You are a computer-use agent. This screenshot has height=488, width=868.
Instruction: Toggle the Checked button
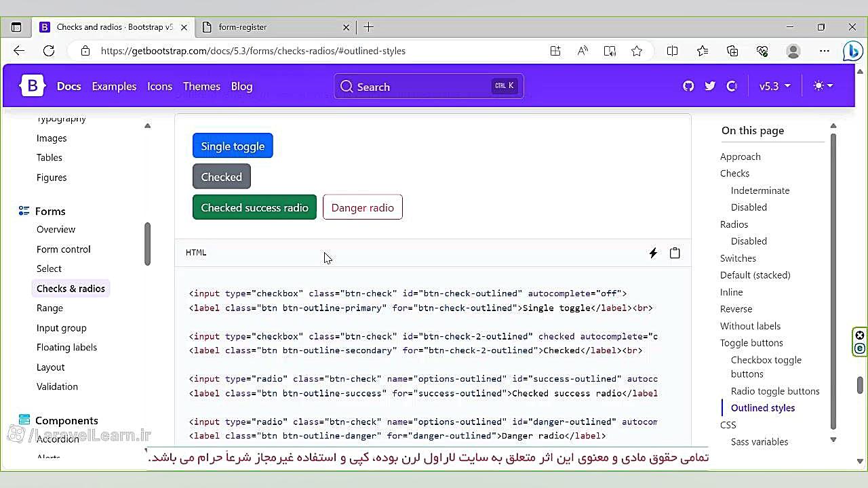pyautogui.click(x=222, y=177)
